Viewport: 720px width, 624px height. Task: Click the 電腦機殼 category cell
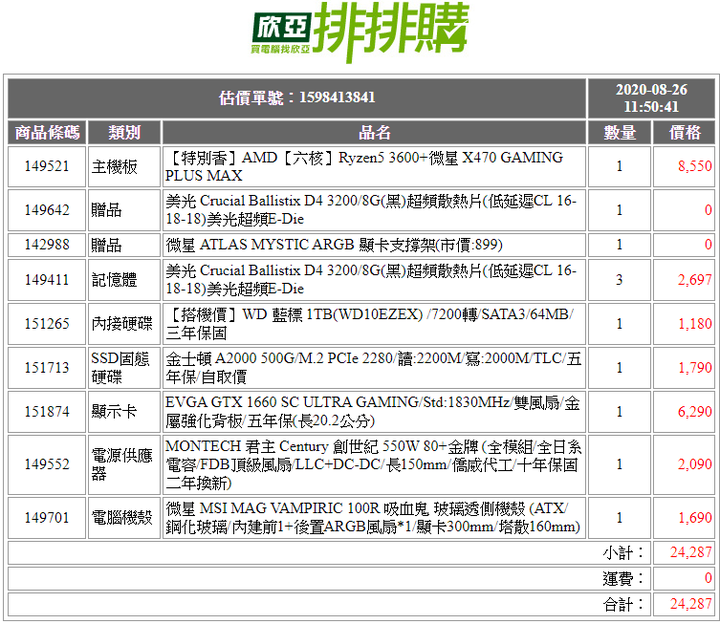(x=124, y=518)
